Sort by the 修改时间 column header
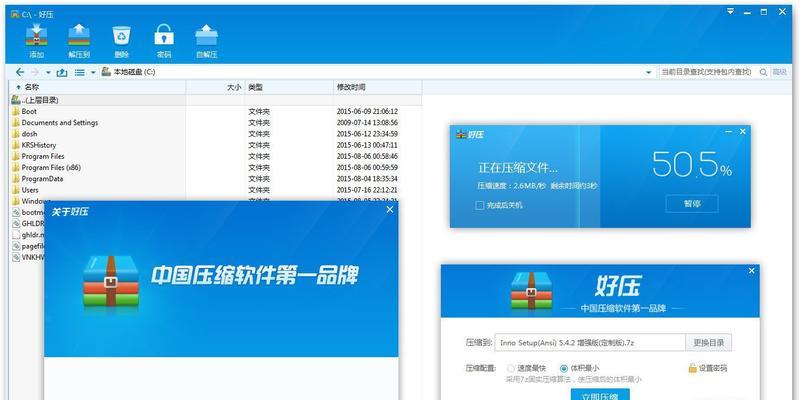Image resolution: width=801 pixels, height=400 pixels. click(x=378, y=87)
